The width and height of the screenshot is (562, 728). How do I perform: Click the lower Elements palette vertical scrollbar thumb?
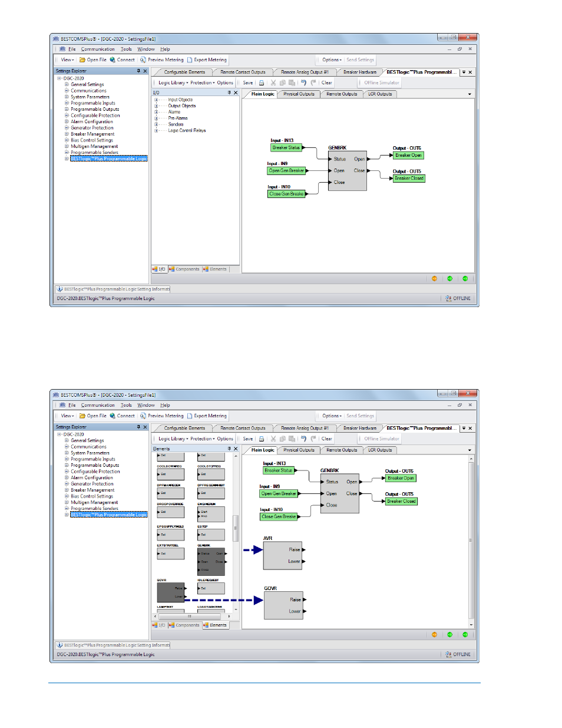[x=236, y=528]
